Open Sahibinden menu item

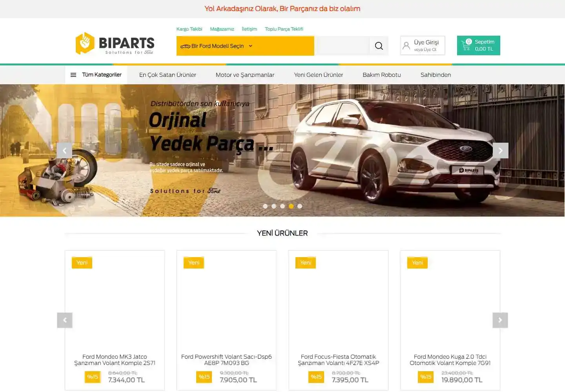(436, 75)
